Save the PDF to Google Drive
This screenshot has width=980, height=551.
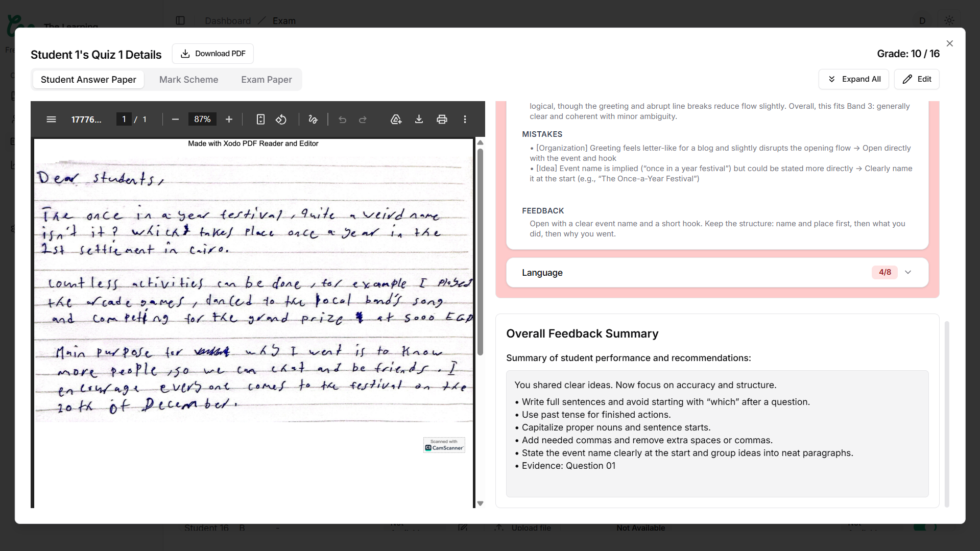(x=396, y=119)
